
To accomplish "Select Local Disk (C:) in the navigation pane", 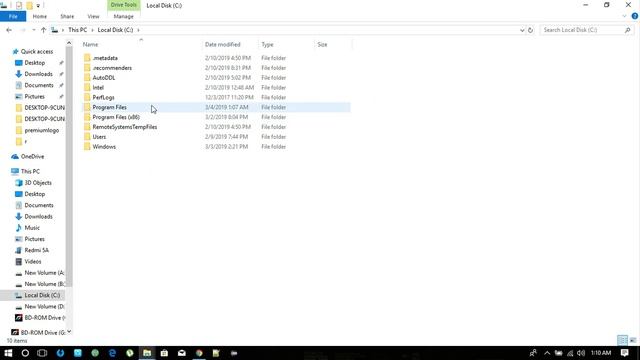I will coord(42,295).
